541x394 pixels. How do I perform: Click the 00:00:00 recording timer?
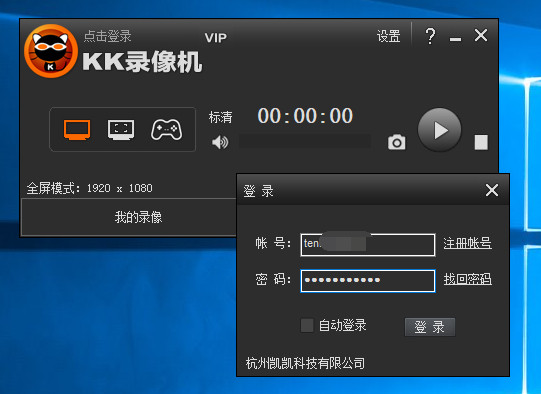point(305,116)
